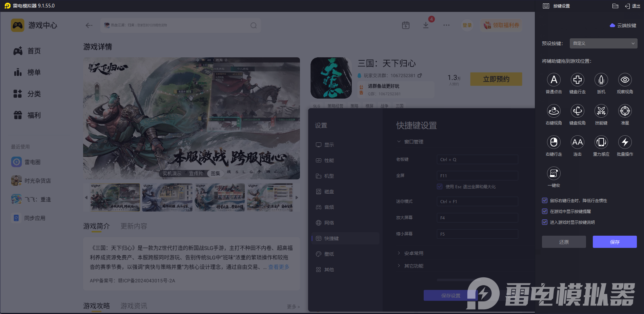644x314 pixels.
Task: Select the 观察视角 eye icon
Action: click(x=625, y=80)
